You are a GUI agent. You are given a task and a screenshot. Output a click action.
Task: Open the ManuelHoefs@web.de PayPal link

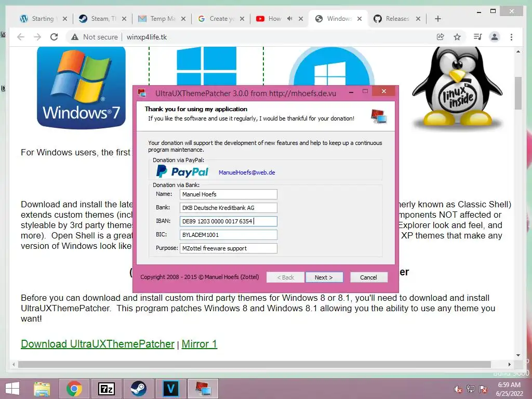[x=247, y=172]
